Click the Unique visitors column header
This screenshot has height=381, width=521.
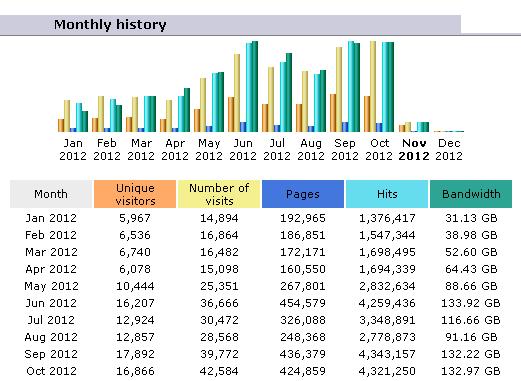135,194
